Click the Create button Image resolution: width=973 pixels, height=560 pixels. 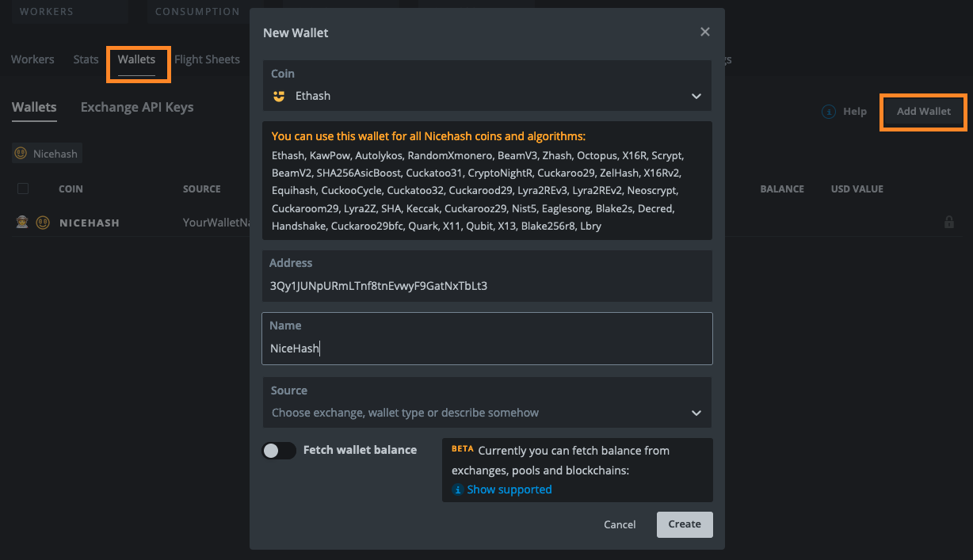684,524
